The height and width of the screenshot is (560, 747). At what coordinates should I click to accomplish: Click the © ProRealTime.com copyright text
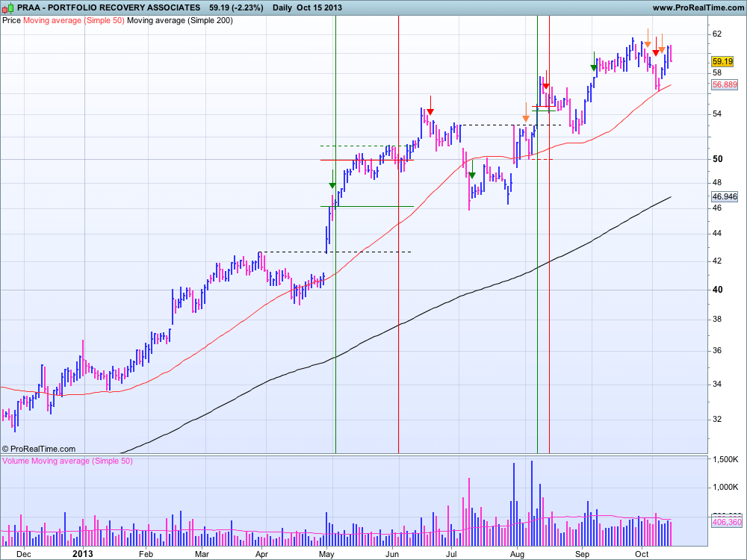[x=39, y=449]
